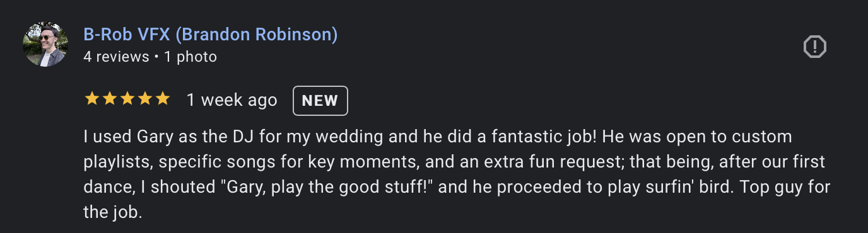Open the reviewer's profile photo avatar
This screenshot has width=868, height=233.
point(45,46)
